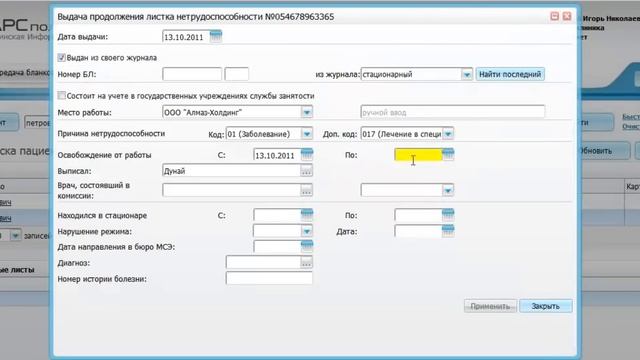Open lookup ellipsis for Врач, состоявший в комиссии

coord(307,190)
